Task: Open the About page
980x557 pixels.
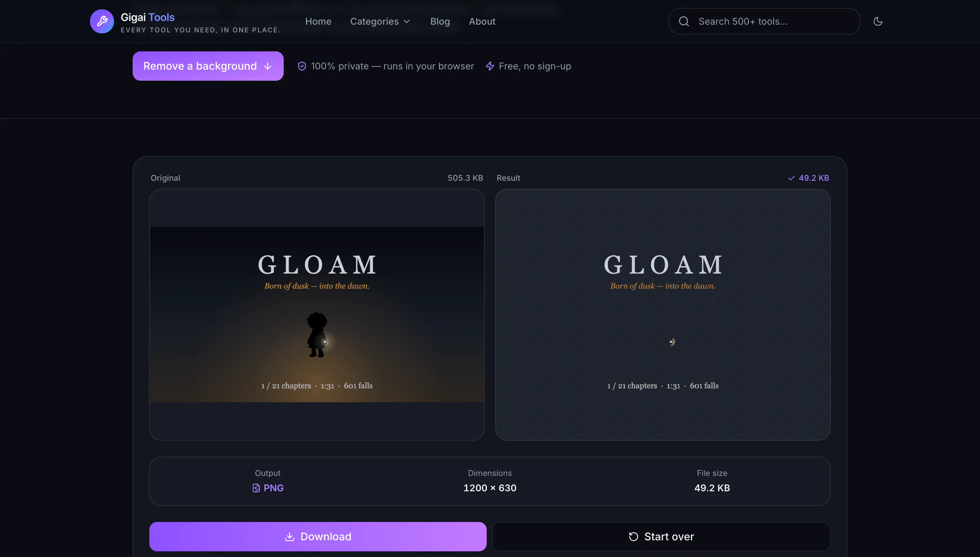Action: click(x=482, y=21)
